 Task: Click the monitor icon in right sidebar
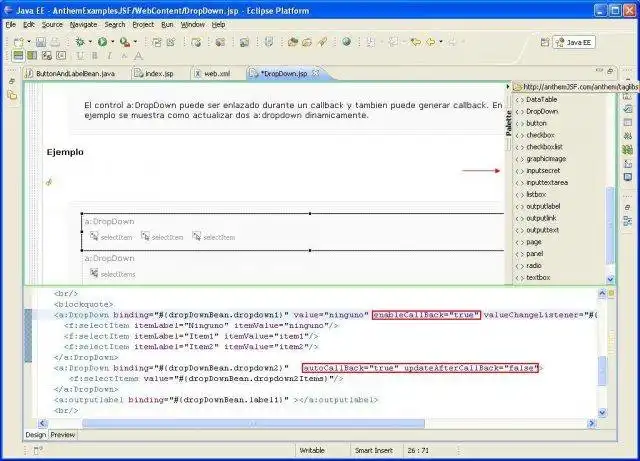click(628, 177)
